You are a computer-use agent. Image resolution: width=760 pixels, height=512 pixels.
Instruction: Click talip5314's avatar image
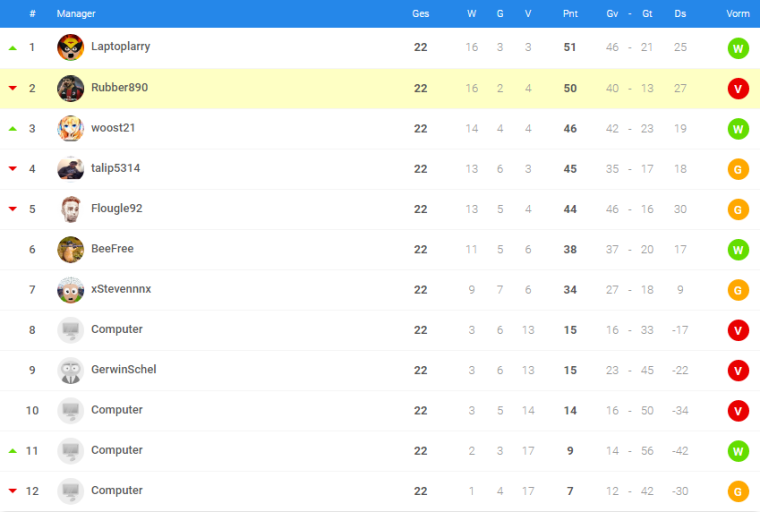(x=70, y=169)
